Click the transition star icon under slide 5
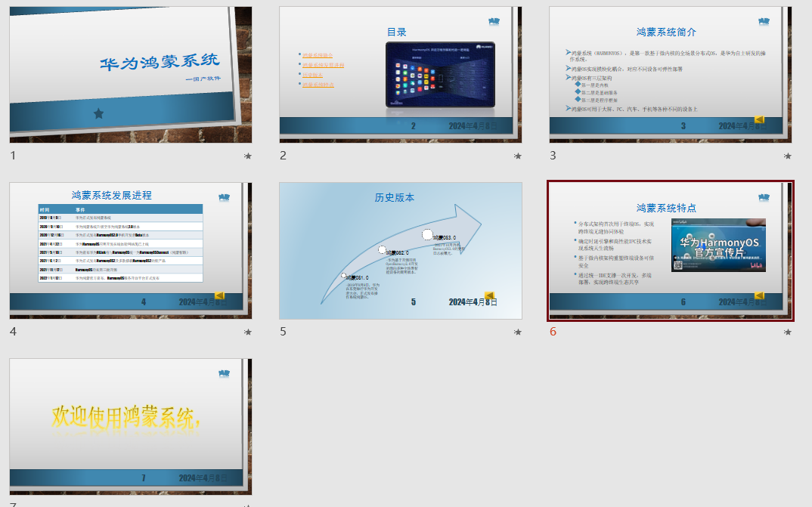Screen dimensions: 812x507 click(x=518, y=332)
